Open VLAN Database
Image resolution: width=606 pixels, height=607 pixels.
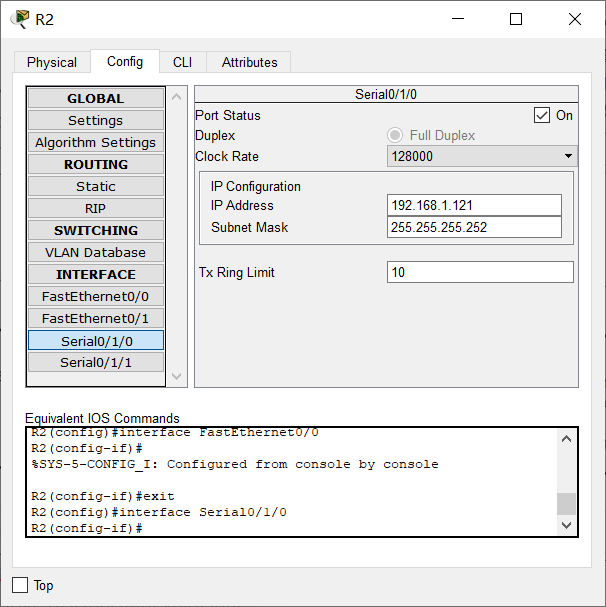click(96, 252)
